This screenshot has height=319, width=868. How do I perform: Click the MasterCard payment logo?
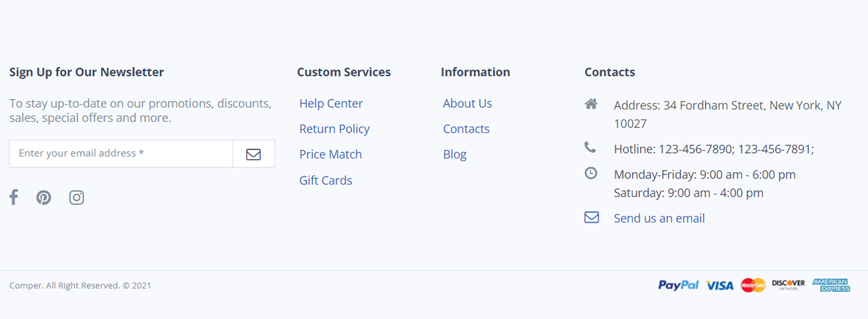pyautogui.click(x=753, y=285)
